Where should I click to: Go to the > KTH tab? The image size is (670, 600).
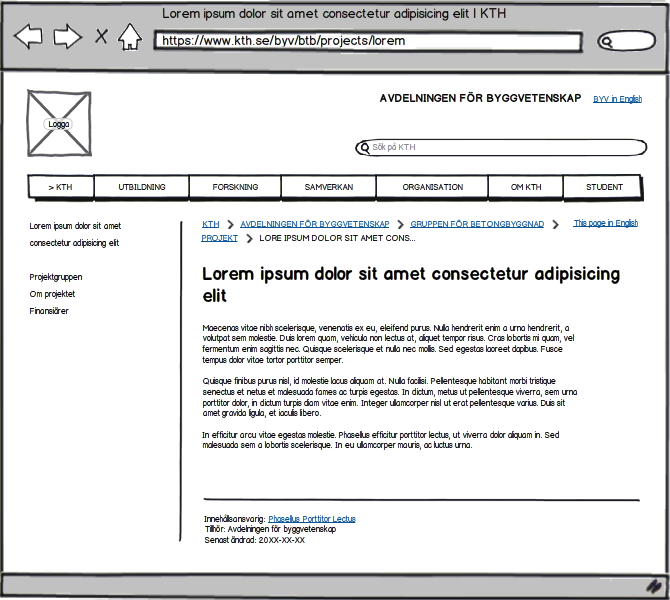[61, 187]
